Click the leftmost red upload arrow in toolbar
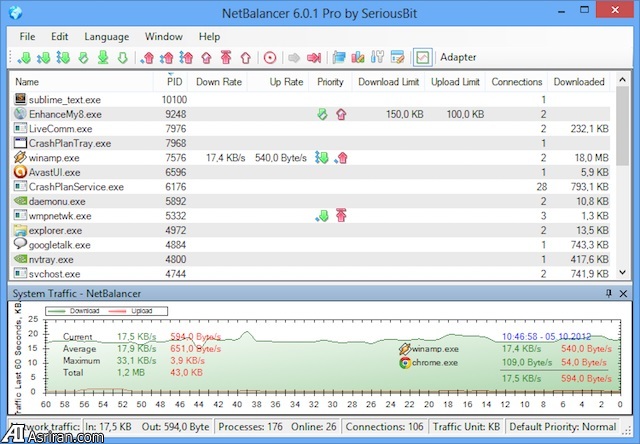The height and width of the screenshot is (444, 640). click(149, 57)
